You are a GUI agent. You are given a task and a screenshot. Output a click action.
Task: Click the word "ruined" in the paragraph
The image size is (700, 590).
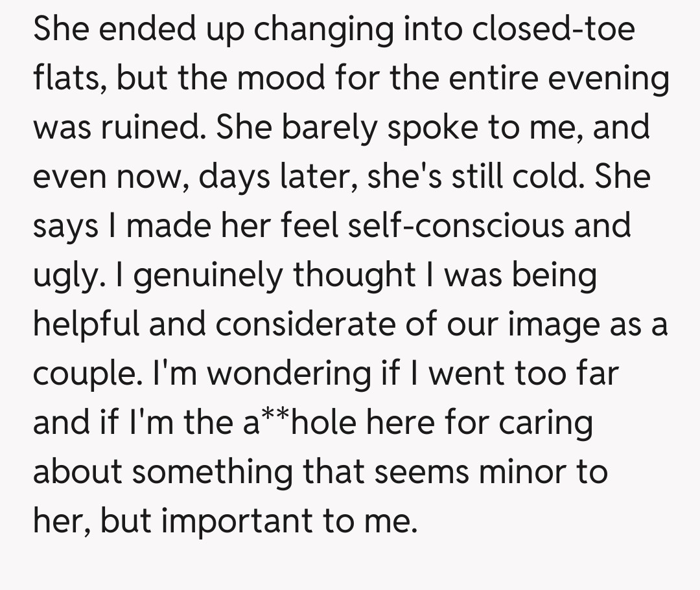pyautogui.click(x=155, y=128)
